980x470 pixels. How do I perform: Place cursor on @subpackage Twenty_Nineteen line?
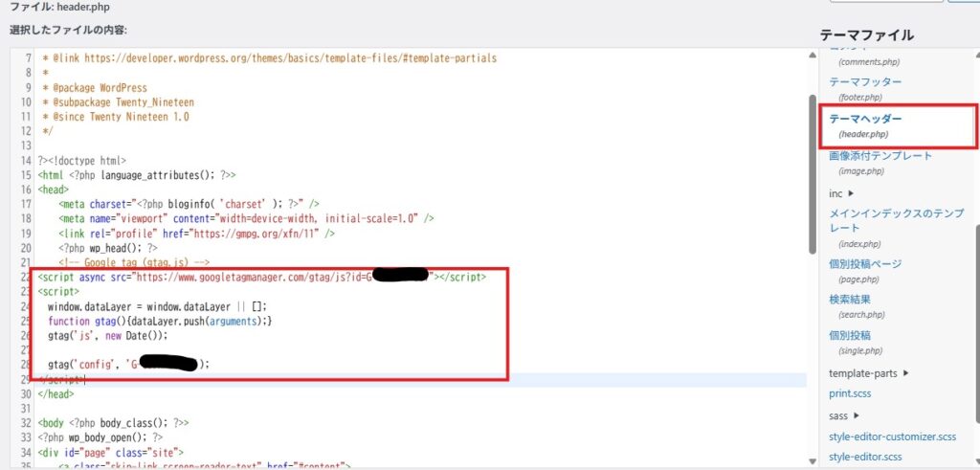tap(118, 101)
